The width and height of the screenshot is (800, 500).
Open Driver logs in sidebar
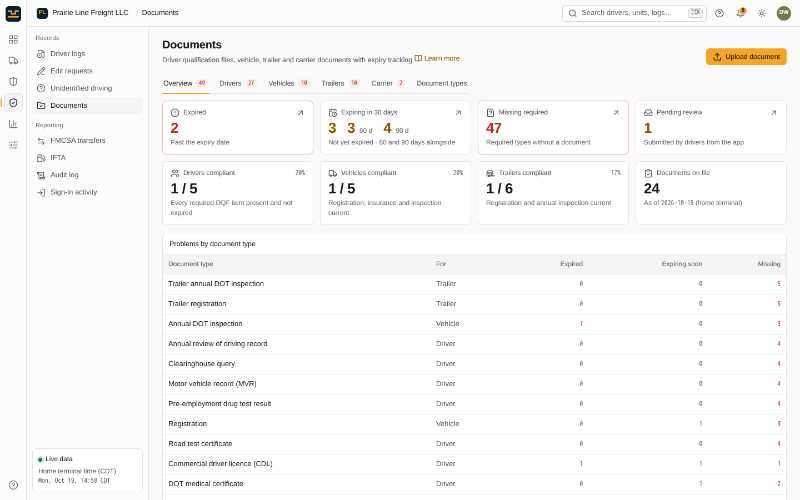tap(87, 54)
